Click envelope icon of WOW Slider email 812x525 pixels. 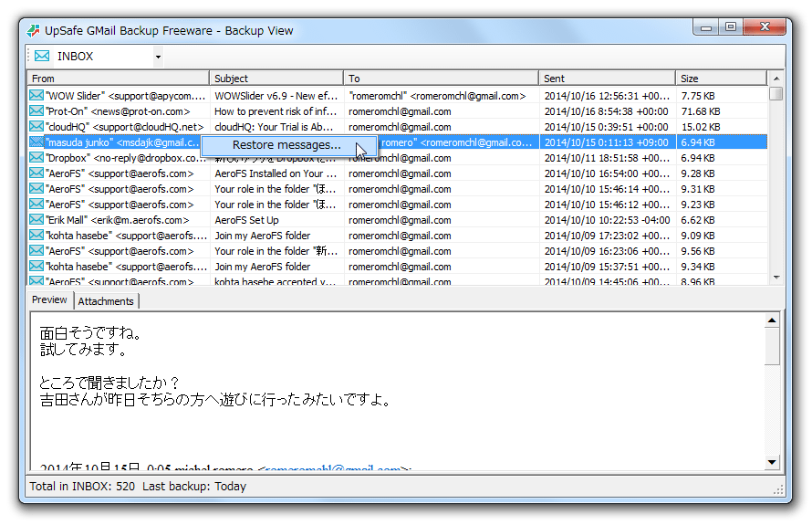pyautogui.click(x=36, y=95)
